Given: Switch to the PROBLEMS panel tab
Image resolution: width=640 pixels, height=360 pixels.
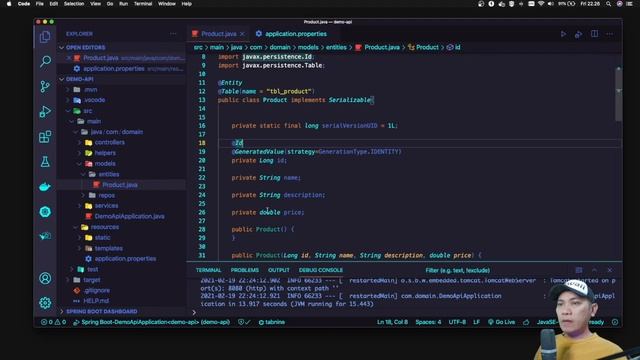Looking at the screenshot, I should pos(244,270).
